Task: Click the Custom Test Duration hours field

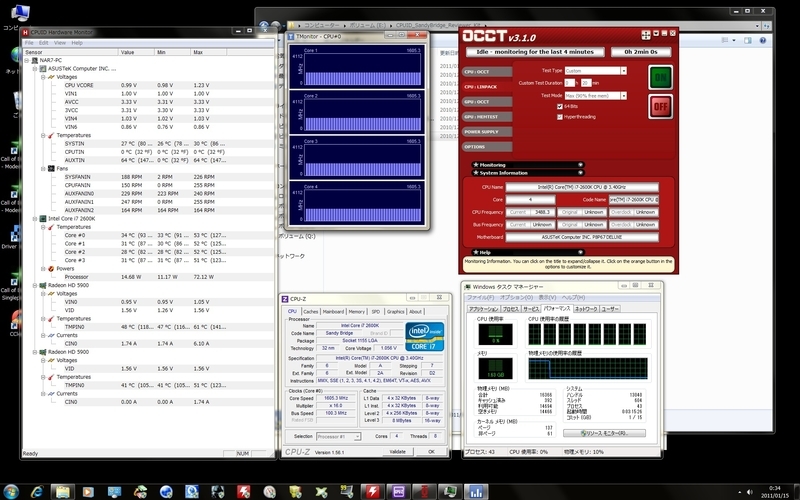Action: (x=569, y=83)
